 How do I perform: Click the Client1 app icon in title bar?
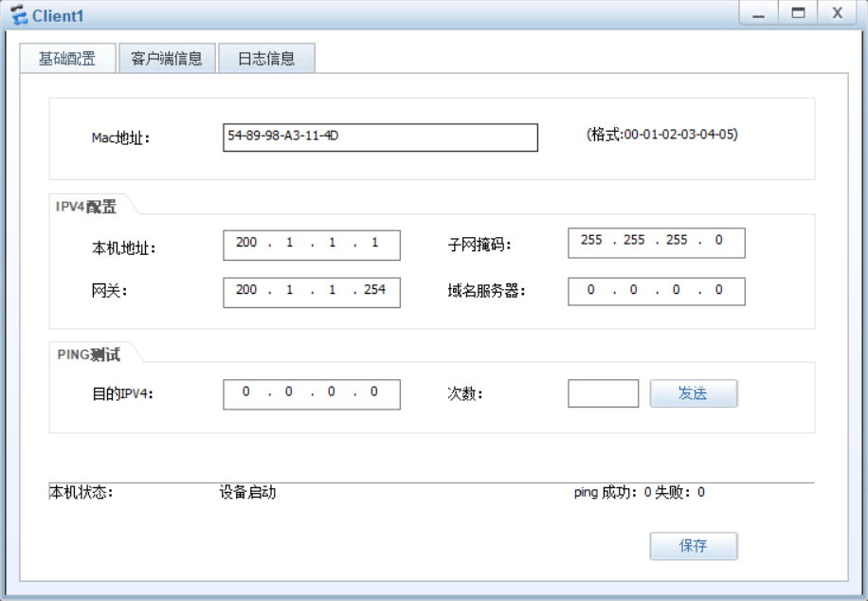pos(18,15)
